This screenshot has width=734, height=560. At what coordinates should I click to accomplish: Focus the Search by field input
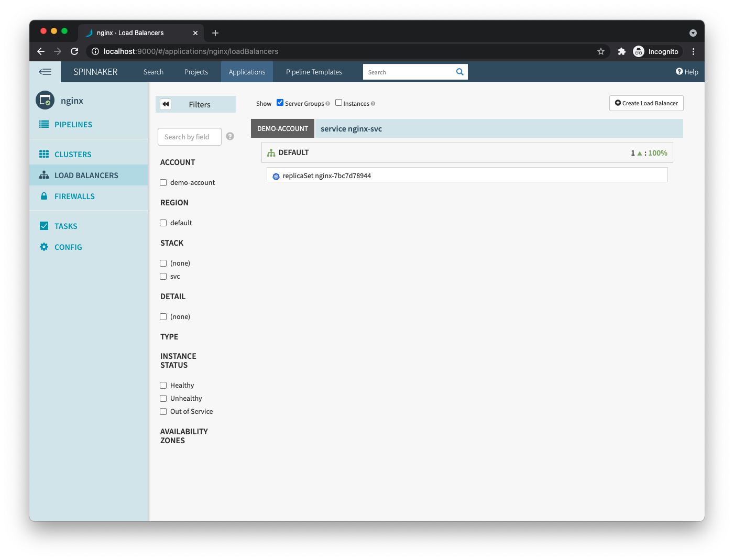(x=190, y=137)
